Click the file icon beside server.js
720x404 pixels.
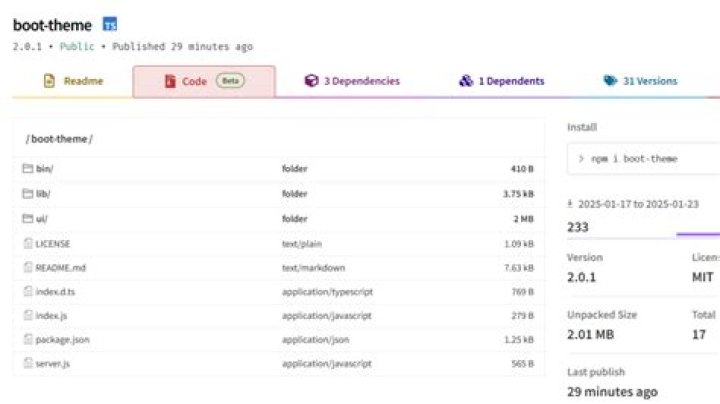pyautogui.click(x=28, y=363)
